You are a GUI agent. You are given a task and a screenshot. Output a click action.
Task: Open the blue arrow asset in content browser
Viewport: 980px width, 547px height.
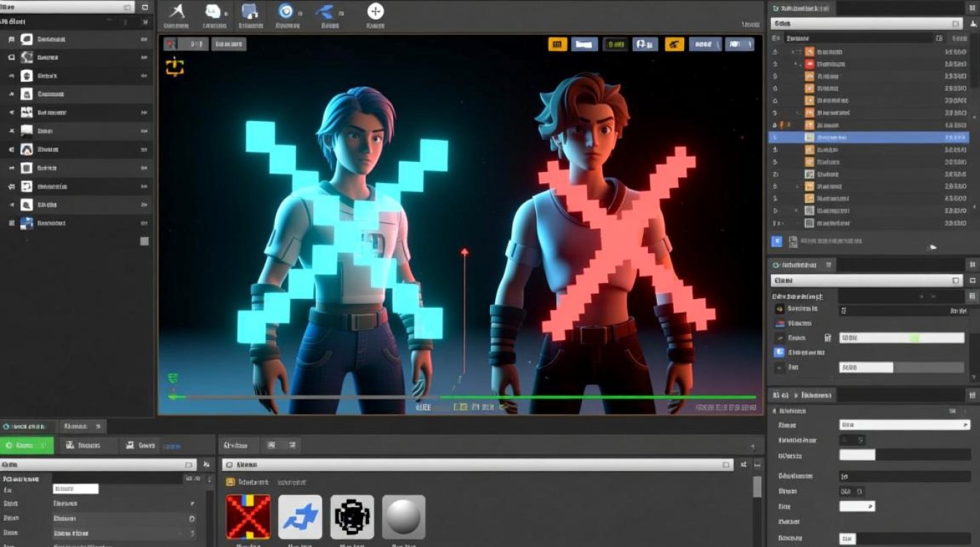pyautogui.click(x=300, y=517)
